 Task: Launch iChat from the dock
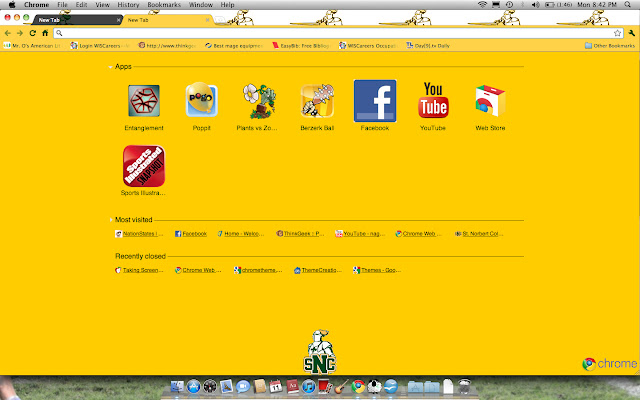[x=243, y=386]
